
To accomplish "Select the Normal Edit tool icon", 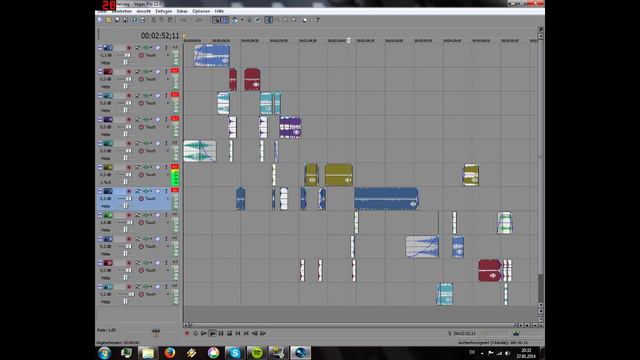I will click(x=269, y=20).
